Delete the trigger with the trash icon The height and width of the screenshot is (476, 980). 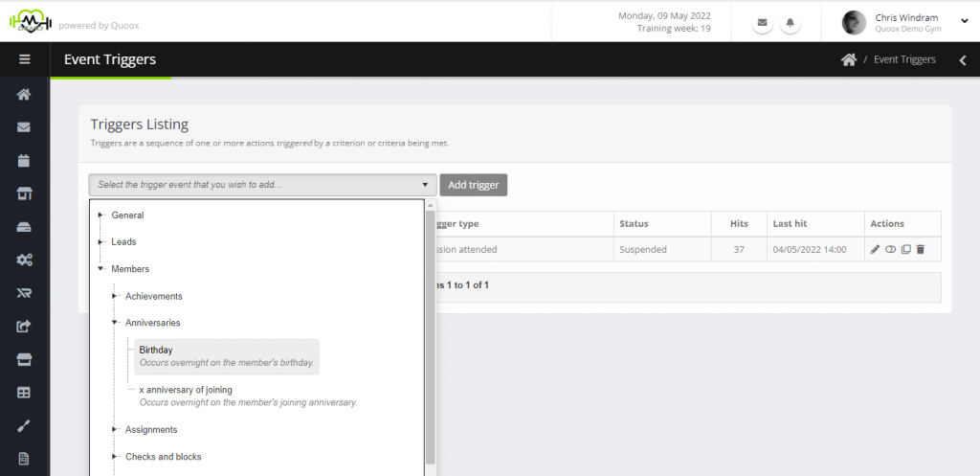coord(920,250)
